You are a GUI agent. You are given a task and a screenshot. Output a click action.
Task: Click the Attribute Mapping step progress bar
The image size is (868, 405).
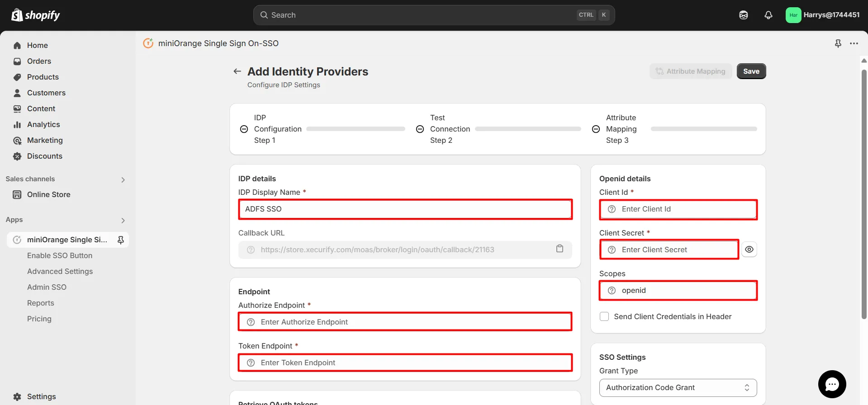click(704, 129)
